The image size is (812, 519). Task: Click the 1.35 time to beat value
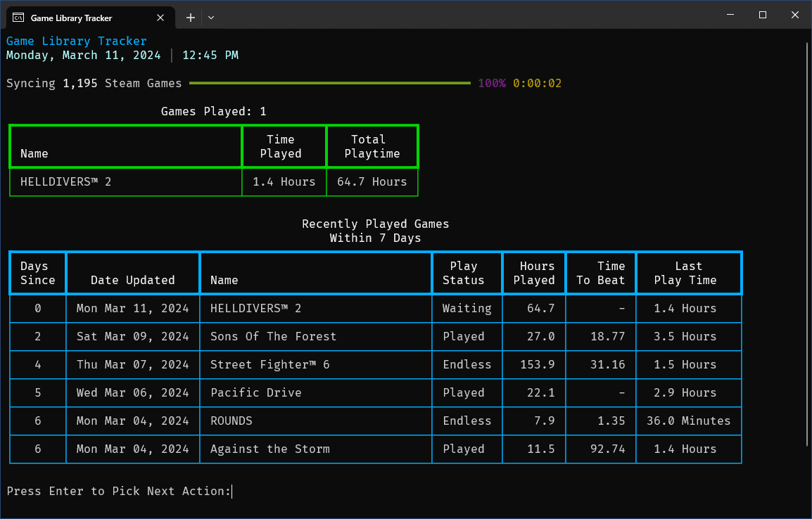611,421
